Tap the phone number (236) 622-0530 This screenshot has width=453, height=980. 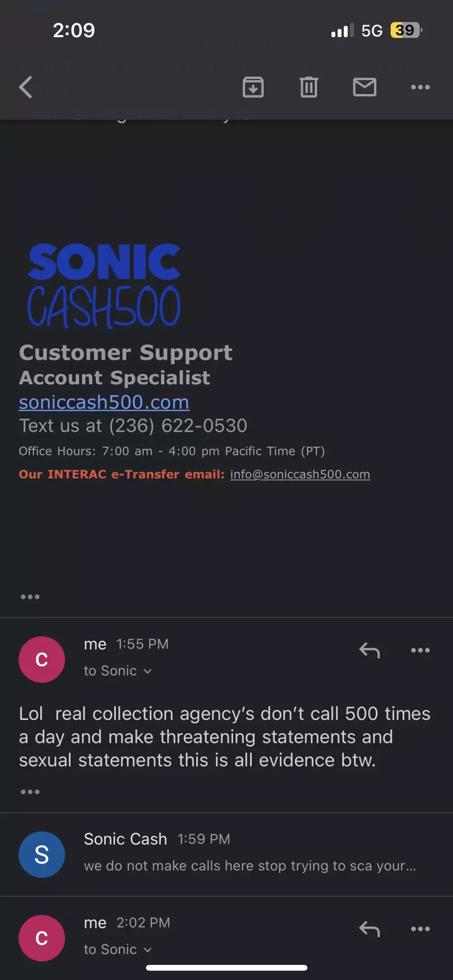click(178, 426)
